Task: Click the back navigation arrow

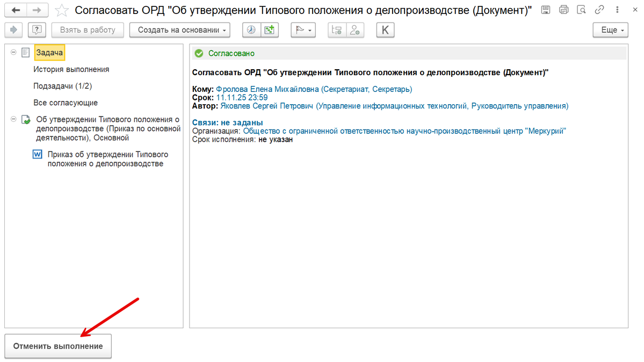Action: (x=16, y=10)
